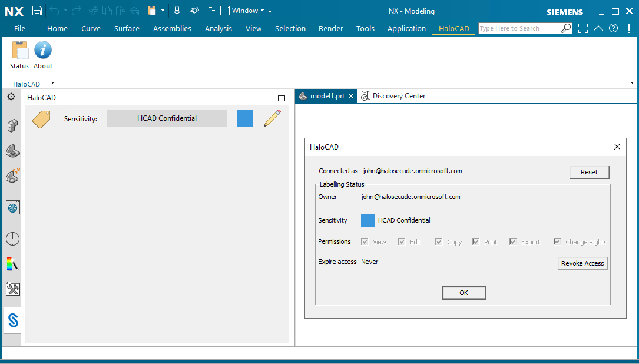639x364 pixels.
Task: Toggle the Export permission checkbox
Action: pyautogui.click(x=513, y=241)
